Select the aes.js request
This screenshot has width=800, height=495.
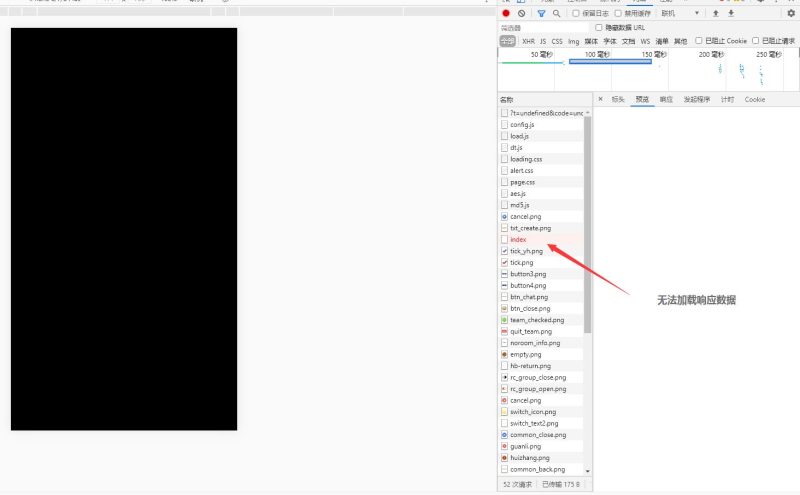(541, 193)
